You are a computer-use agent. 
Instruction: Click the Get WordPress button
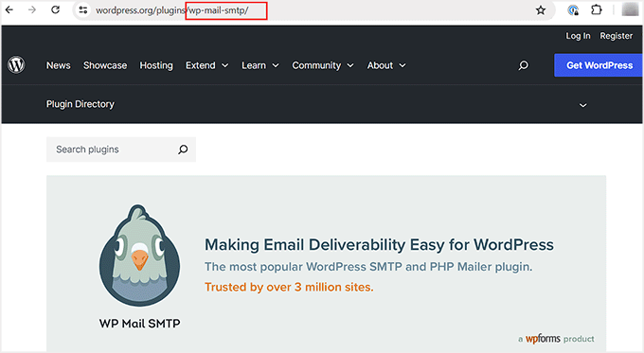click(599, 65)
